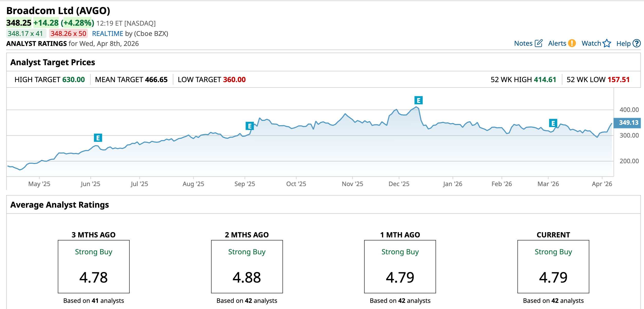The height and width of the screenshot is (309, 644).
Task: Follow the REALTIME link
Action: [108, 34]
